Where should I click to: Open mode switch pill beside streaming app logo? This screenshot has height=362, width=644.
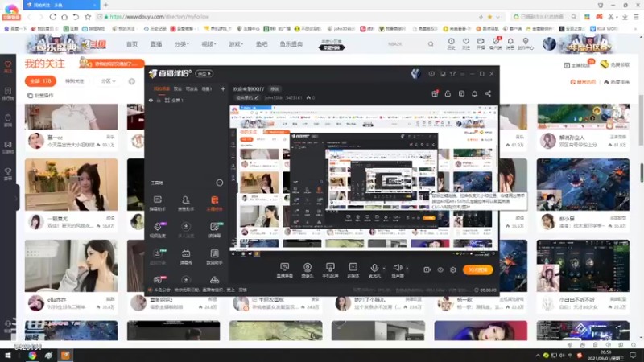pyautogui.click(x=204, y=74)
